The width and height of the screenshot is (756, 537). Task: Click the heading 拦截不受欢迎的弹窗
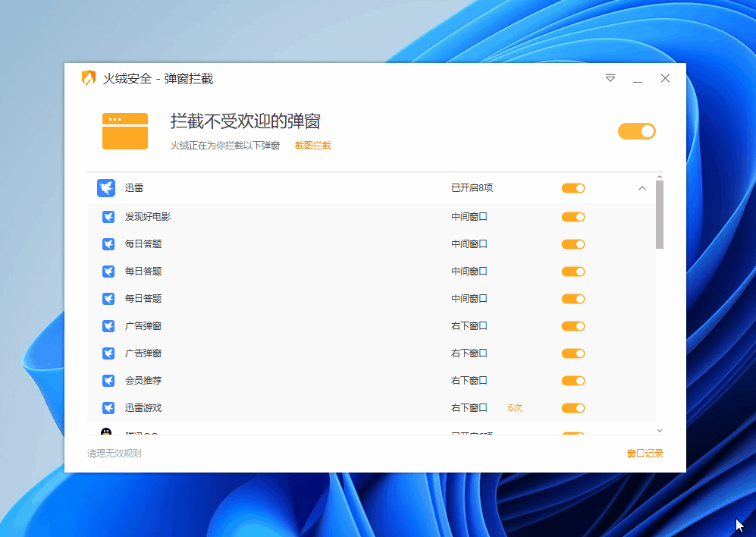click(246, 121)
